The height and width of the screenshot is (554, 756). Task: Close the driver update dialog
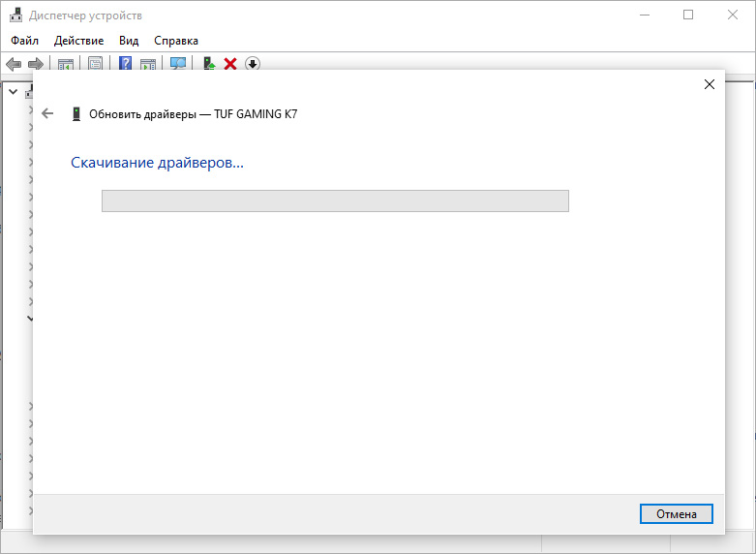pyautogui.click(x=710, y=84)
